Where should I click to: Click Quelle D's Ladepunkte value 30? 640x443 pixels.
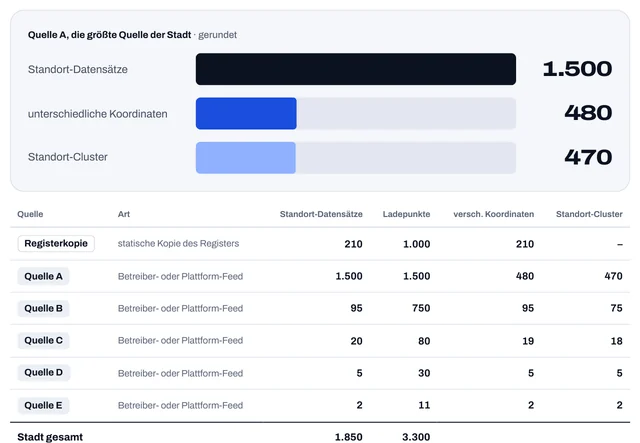424,373
